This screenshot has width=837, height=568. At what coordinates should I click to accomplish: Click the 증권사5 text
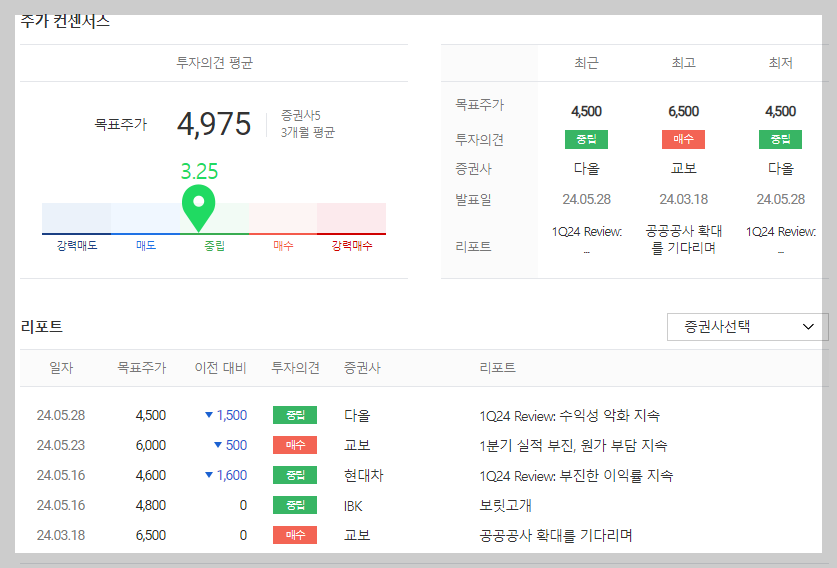click(301, 115)
